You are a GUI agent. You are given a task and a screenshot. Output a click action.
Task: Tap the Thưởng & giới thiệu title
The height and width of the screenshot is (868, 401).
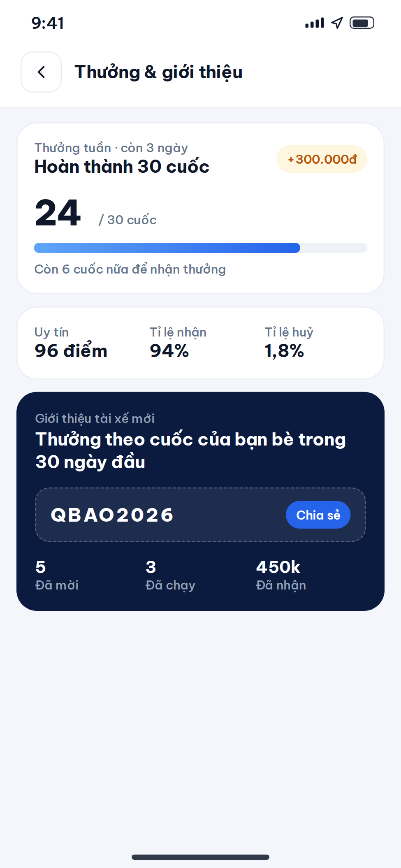tap(158, 72)
